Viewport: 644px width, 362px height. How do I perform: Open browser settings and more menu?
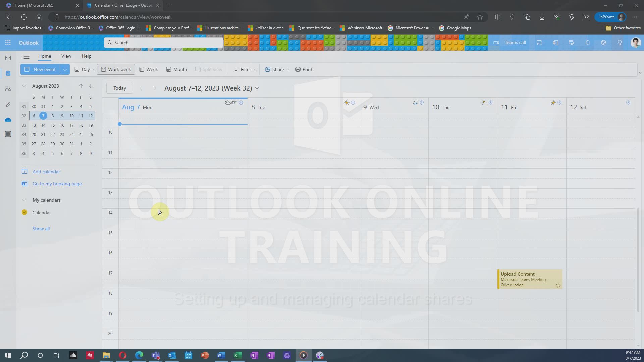635,17
